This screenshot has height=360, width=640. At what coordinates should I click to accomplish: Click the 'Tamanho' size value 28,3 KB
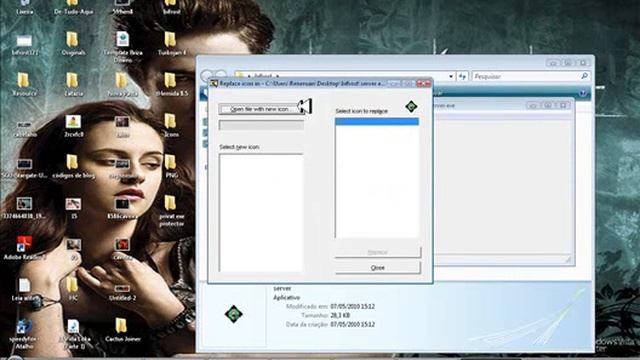[x=340, y=315]
